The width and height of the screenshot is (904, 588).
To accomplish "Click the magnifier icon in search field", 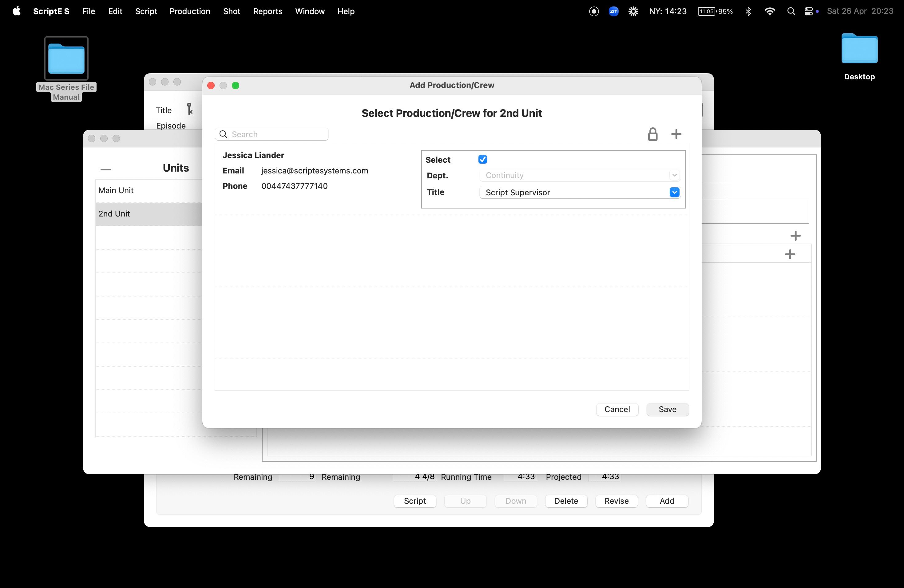I will point(223,134).
